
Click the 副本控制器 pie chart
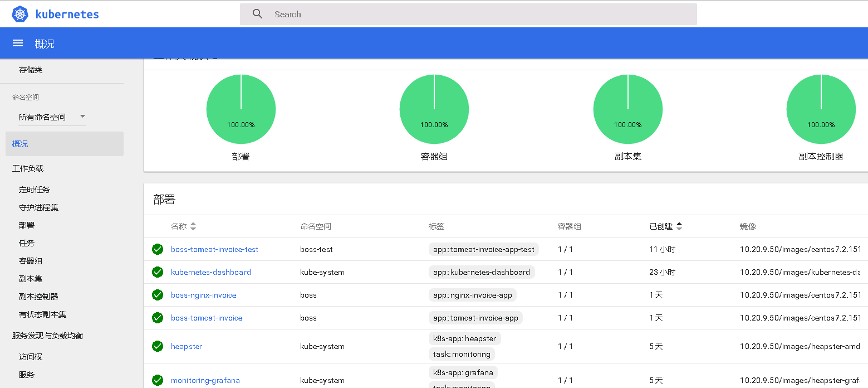(x=821, y=109)
